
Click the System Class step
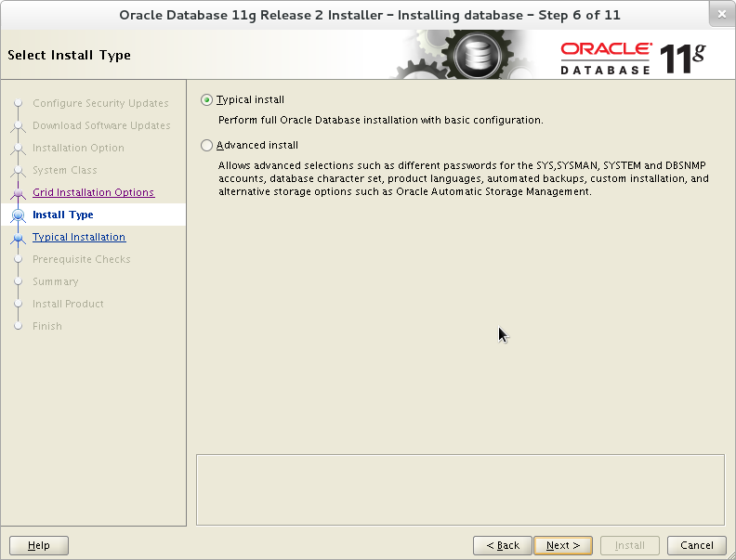[x=65, y=170]
